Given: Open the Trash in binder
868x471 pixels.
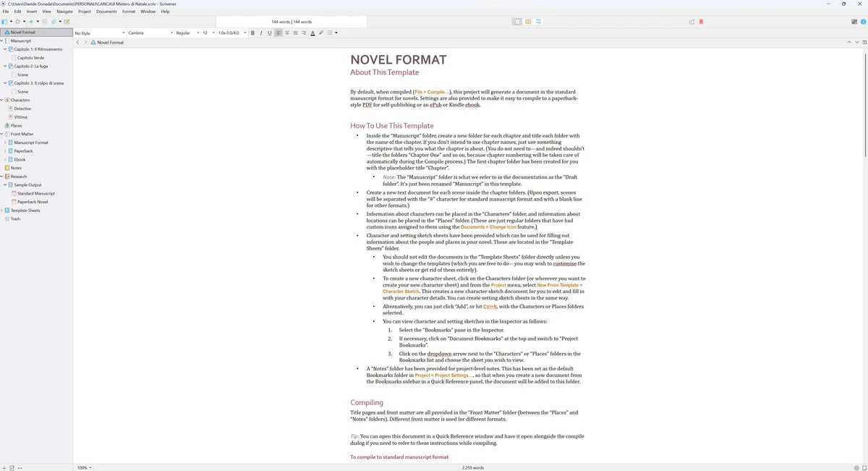Looking at the screenshot, I should (x=15, y=218).
